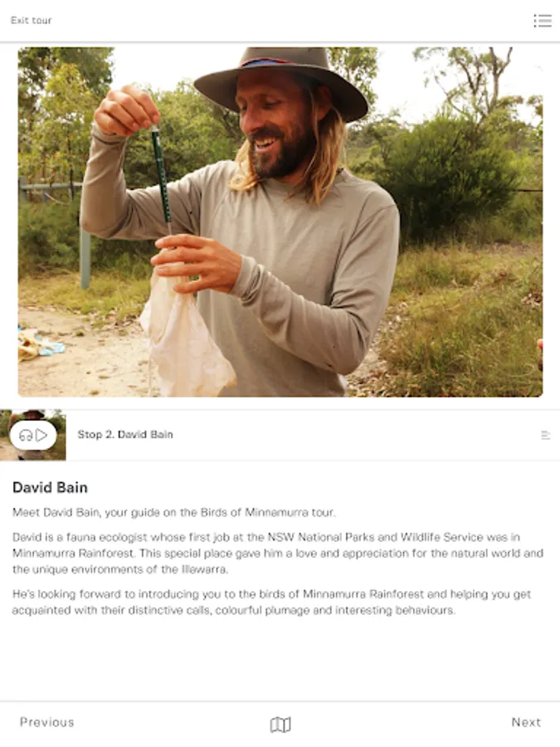Screen dimensions: 560x747
Task: Tap the white pill-shaped audio button
Action: click(x=33, y=435)
